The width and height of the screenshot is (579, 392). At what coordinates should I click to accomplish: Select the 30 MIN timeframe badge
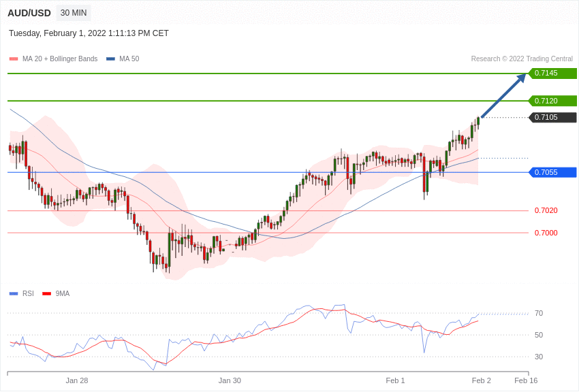coord(74,13)
